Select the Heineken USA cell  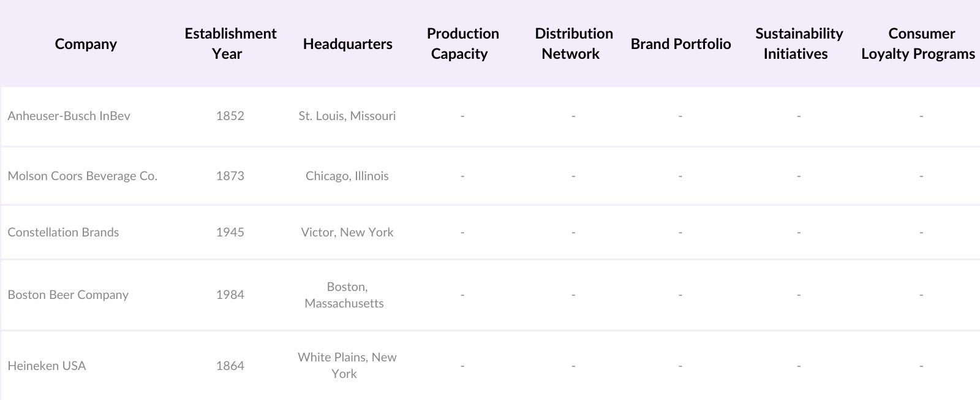coord(47,366)
